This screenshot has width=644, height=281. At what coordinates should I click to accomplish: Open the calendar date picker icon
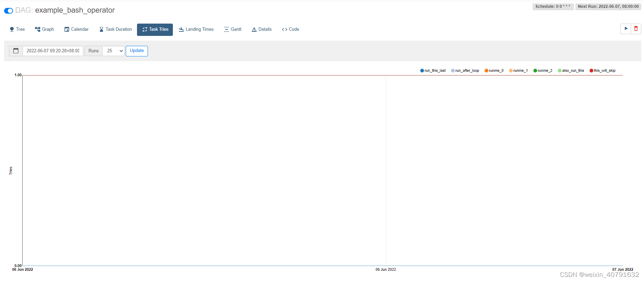pos(16,51)
